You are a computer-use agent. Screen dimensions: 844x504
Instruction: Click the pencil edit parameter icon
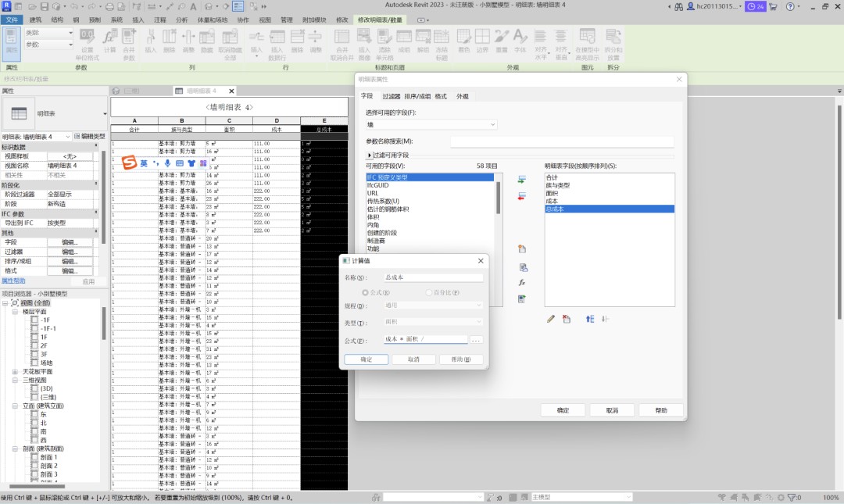pos(551,320)
